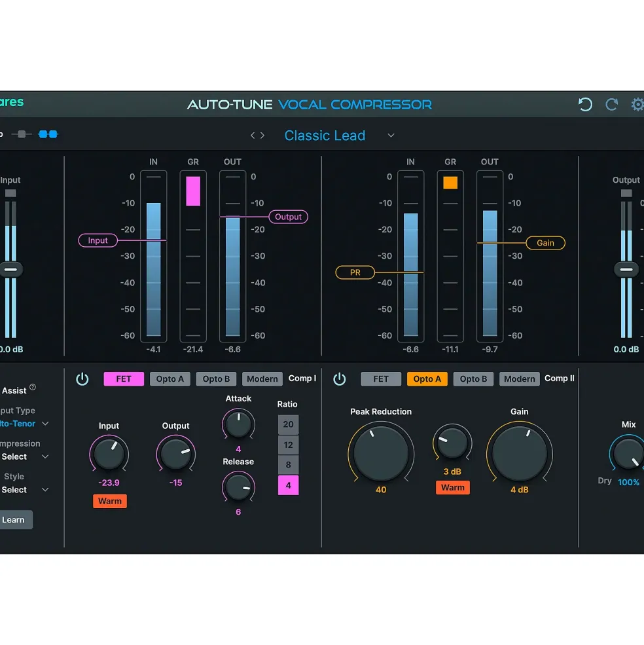Click the Comp I IN reading -4.1

(153, 349)
